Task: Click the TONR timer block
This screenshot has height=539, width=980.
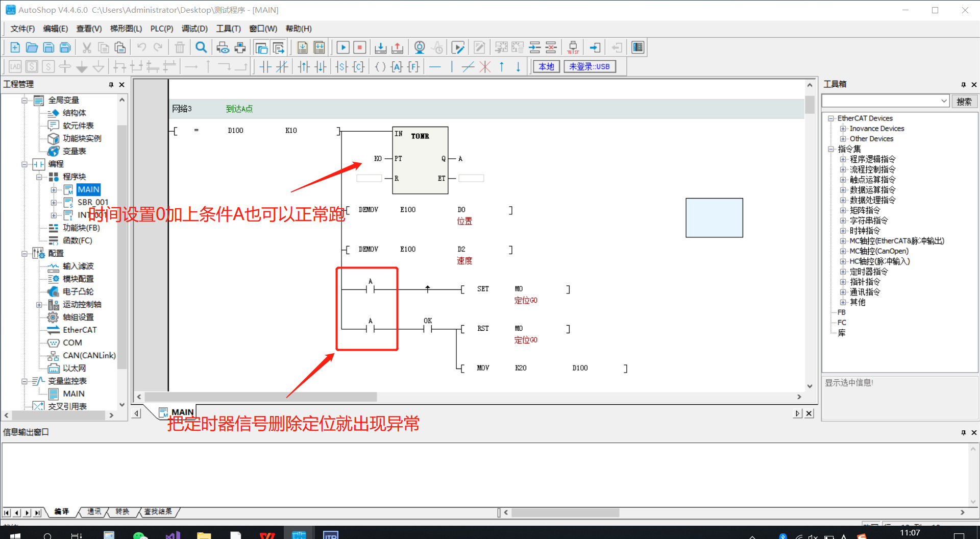Action: [420, 160]
